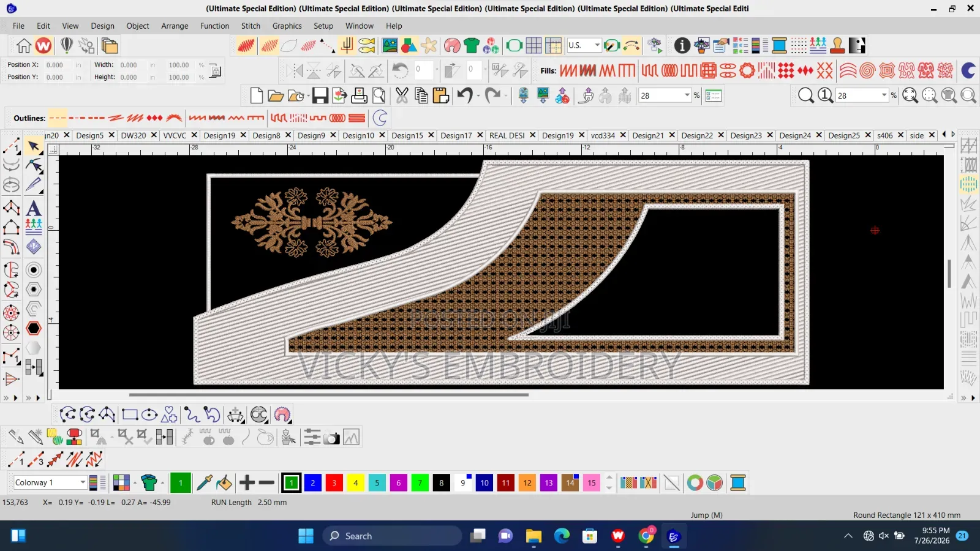The image size is (980, 551).
Task: Open the Graphics menu
Action: pos(287,26)
